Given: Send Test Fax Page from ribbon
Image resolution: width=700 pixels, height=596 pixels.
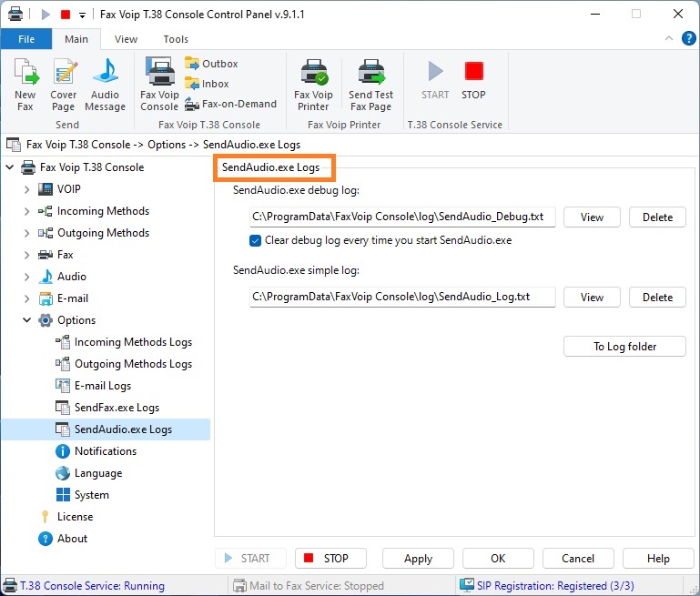Looking at the screenshot, I should tap(371, 85).
